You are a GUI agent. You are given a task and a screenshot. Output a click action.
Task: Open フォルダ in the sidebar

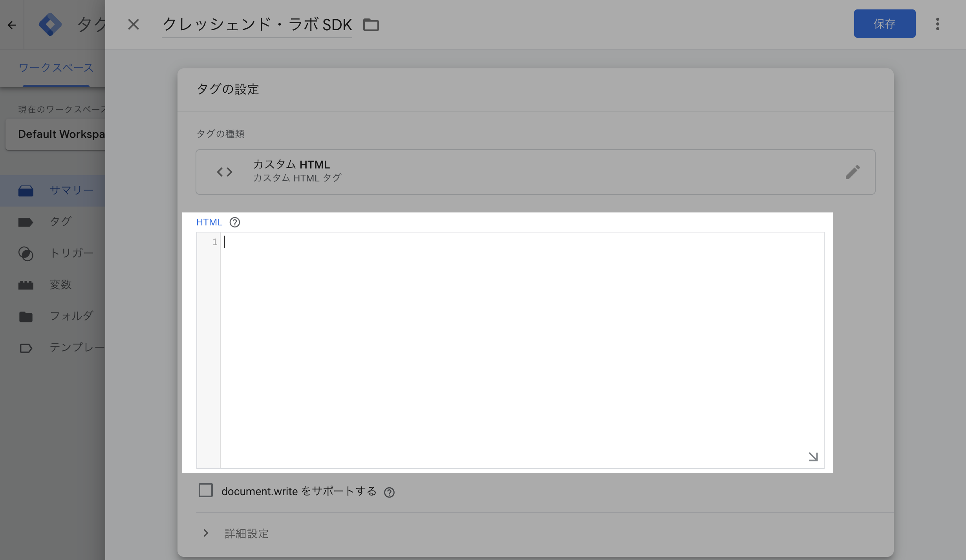pos(53,316)
